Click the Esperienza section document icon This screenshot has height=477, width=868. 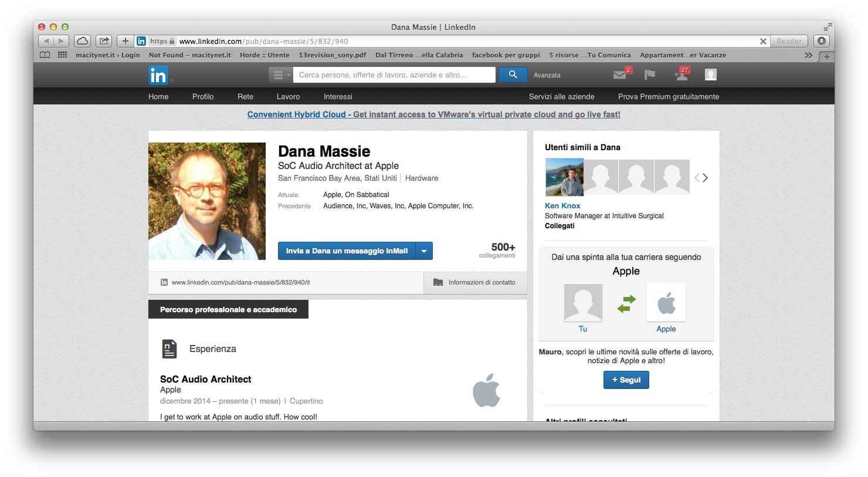point(169,349)
